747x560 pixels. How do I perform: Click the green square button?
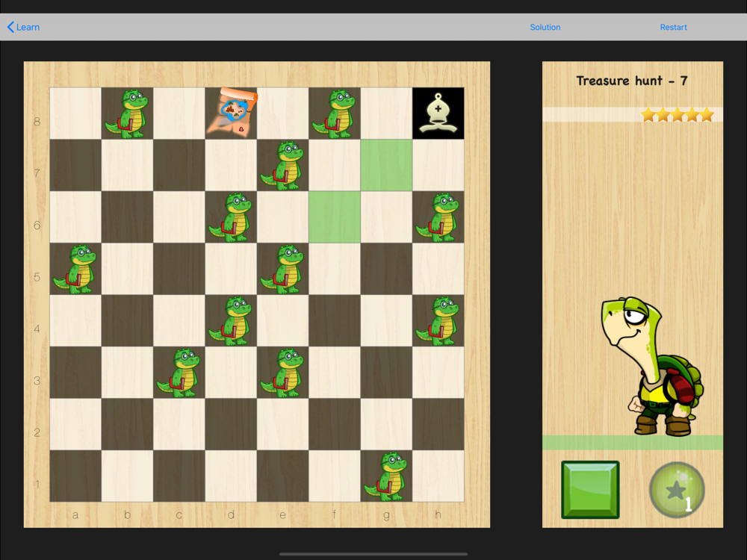(590, 490)
